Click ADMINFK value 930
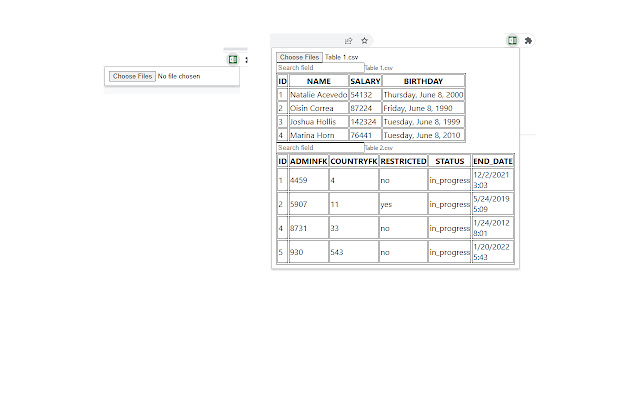640x400 pixels. [309, 252]
